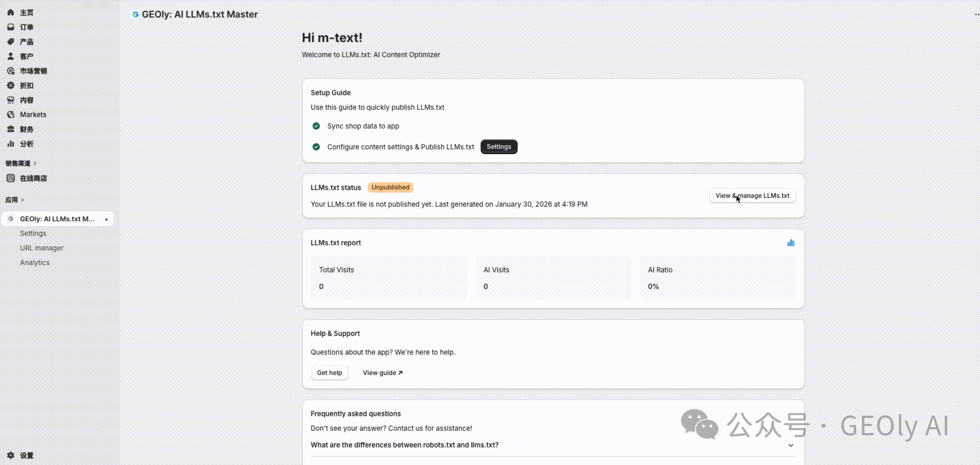Click the 'Sync shop data to app' step text
Screen dimensions: 980x465
coord(363,126)
